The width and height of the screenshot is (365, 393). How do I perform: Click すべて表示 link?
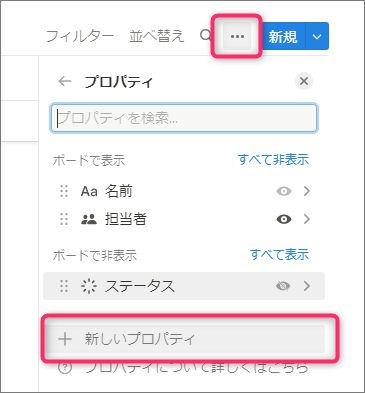click(279, 255)
